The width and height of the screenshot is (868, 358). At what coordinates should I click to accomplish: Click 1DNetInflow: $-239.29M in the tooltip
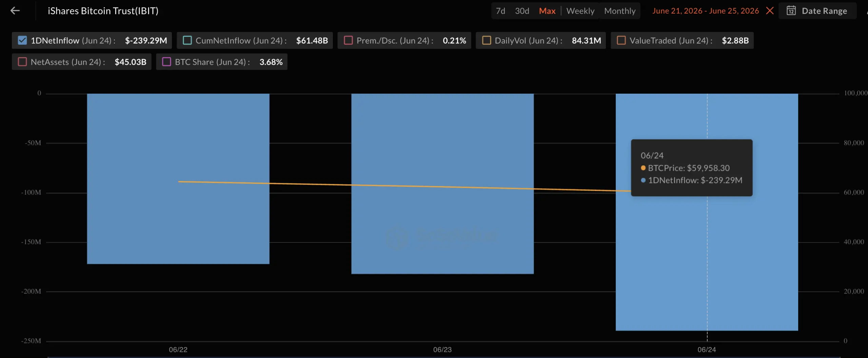click(692, 180)
